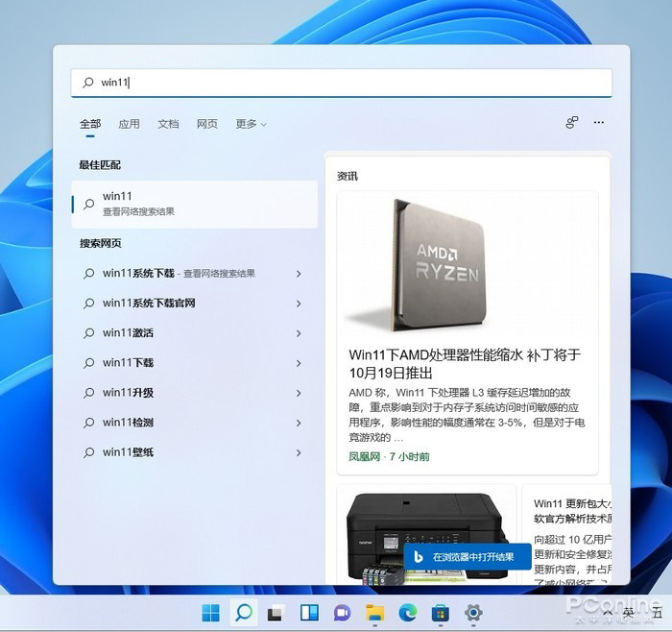Open the Widgets panel from taskbar
Viewport: 672px width, 632px height.
coord(309,613)
